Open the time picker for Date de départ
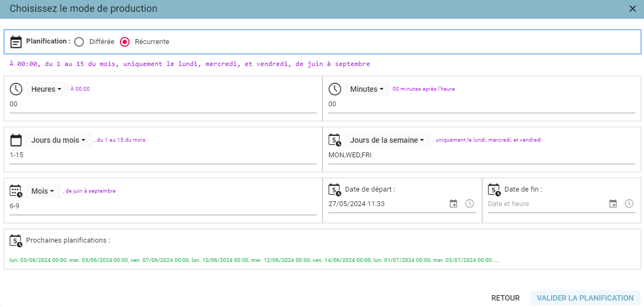644x307 pixels. click(x=469, y=204)
